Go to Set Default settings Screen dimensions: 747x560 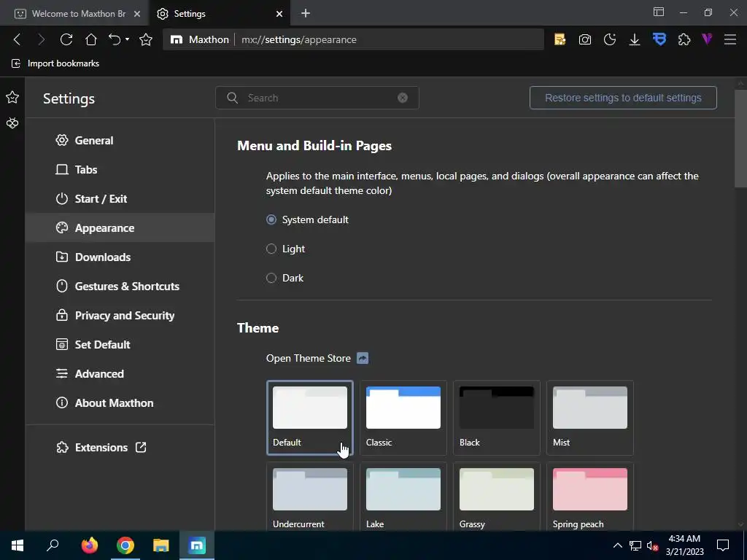[x=120, y=344]
